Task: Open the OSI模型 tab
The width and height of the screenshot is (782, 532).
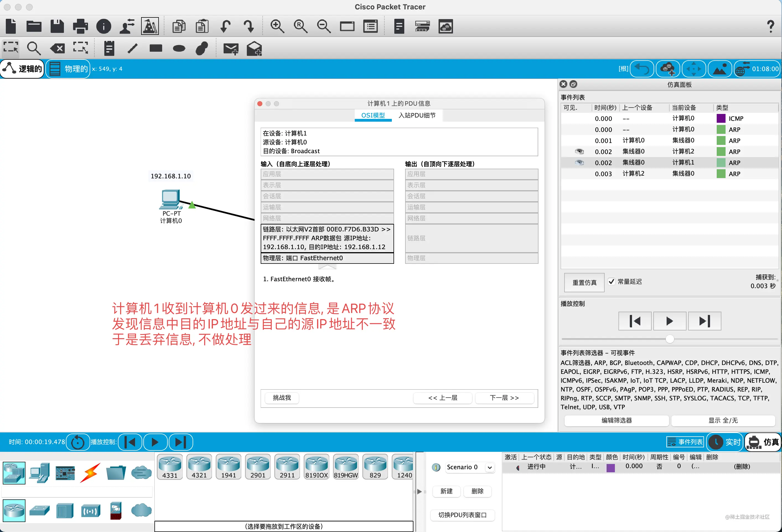Action: pos(373,115)
